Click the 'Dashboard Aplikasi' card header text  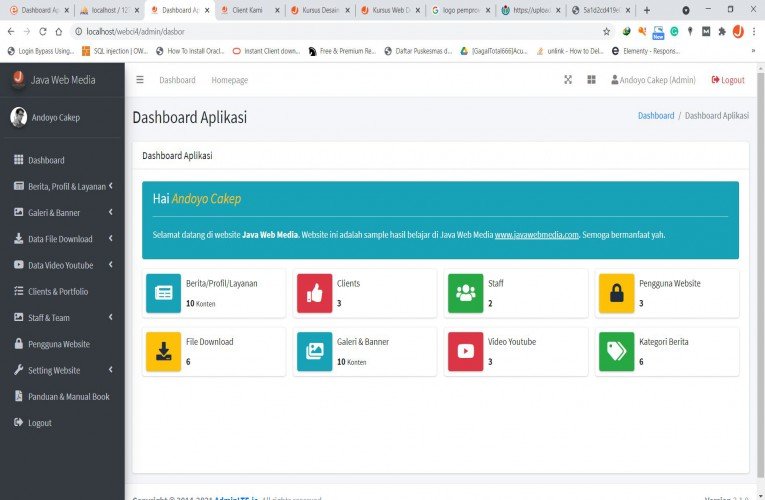177,156
